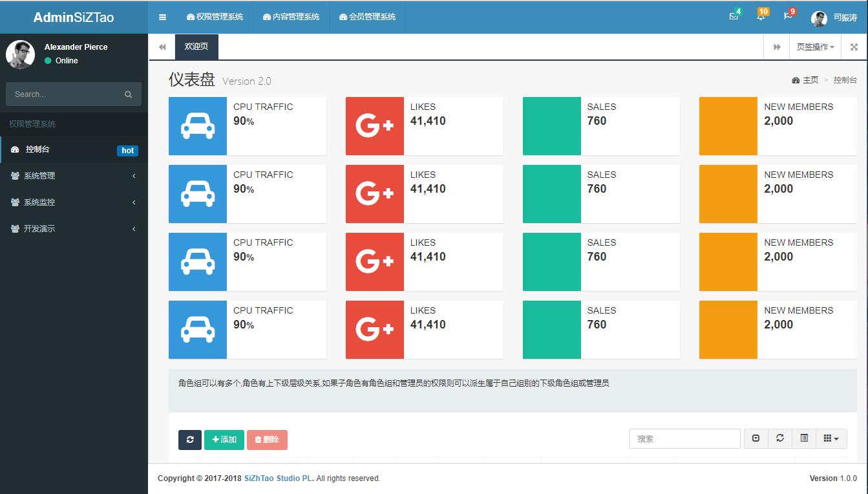The image size is (868, 494).
Task: Click the dark refresh button beside 添加
Action: coord(190,440)
